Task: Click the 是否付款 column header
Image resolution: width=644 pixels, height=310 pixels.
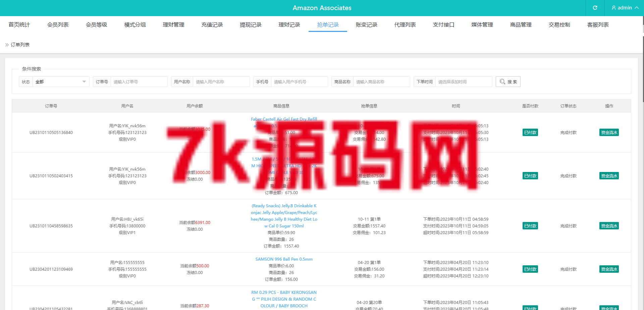Action: click(530, 106)
